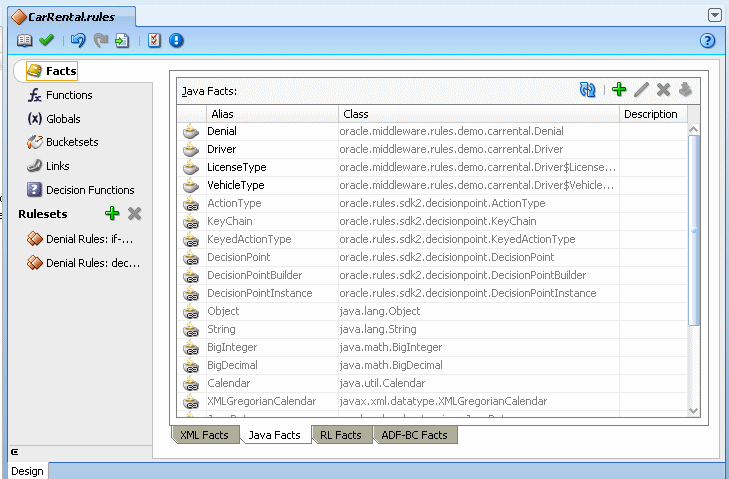Switch to the XML Facts tab
The width and height of the screenshot is (729, 479).
coord(205,435)
